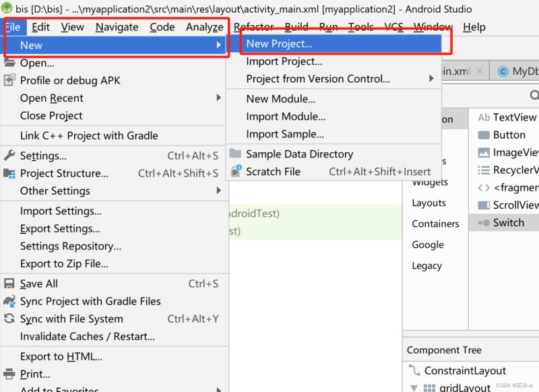
Task: Choose Import Project menu entry
Action: point(334,61)
